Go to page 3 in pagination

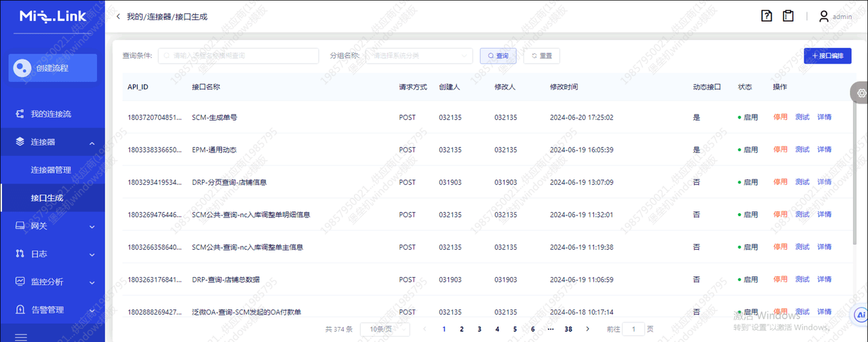pyautogui.click(x=479, y=329)
